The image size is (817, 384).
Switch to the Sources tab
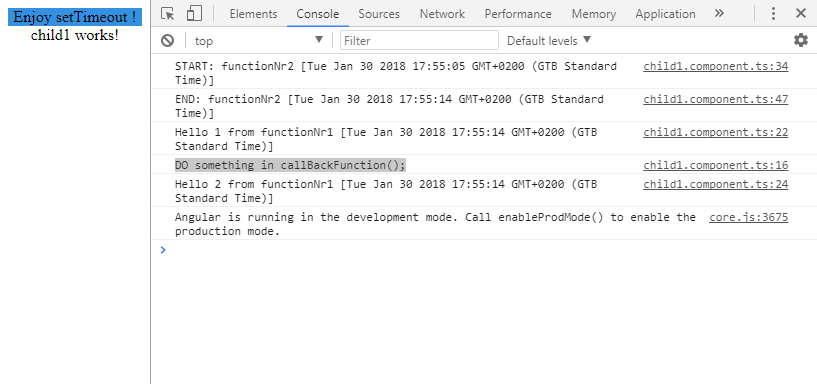[379, 14]
